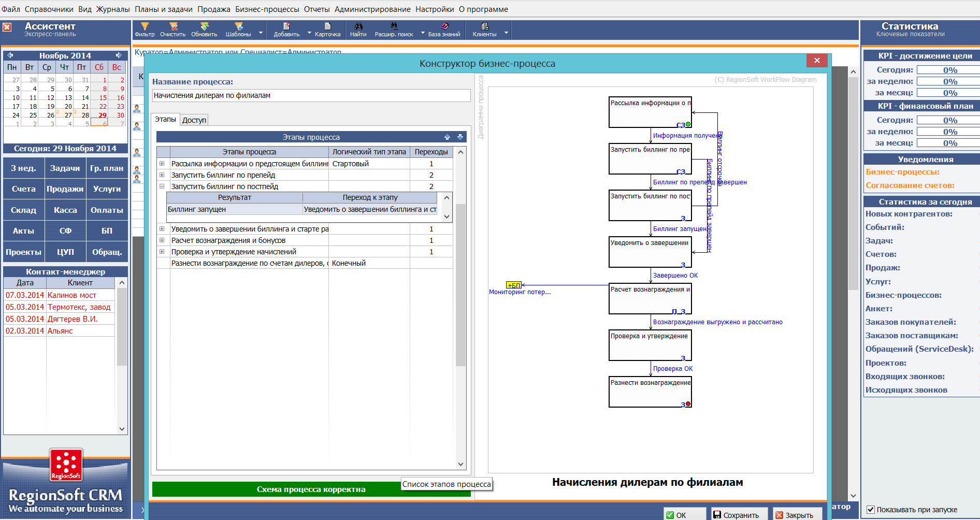Click Мониторинг потер... link in diagram

pos(520,292)
